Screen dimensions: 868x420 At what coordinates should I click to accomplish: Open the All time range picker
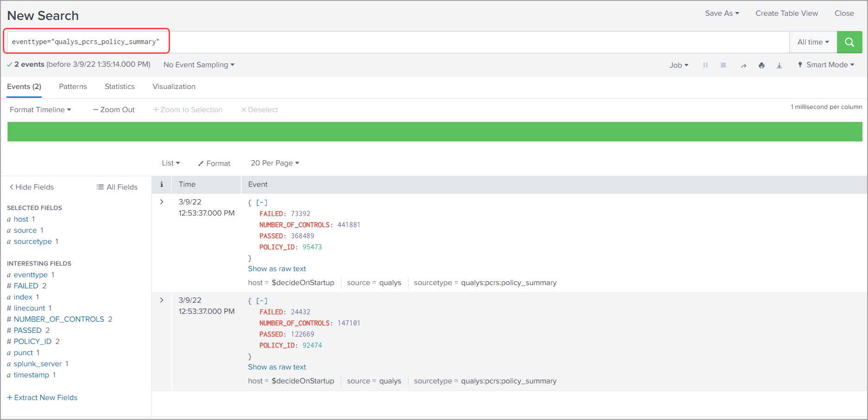coord(813,42)
